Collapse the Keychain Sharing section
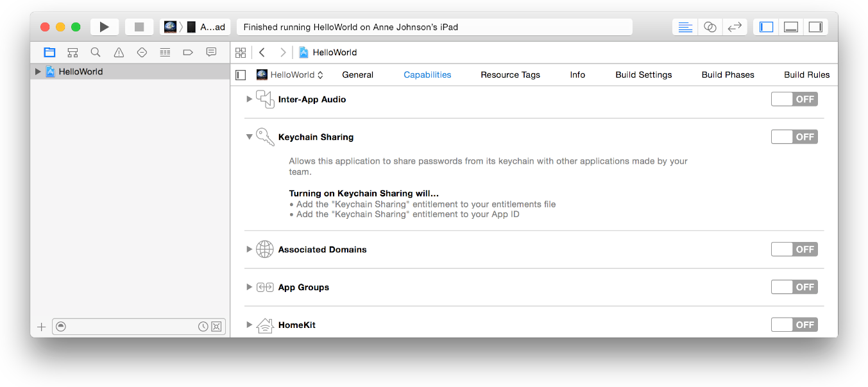868x387 pixels. point(250,137)
